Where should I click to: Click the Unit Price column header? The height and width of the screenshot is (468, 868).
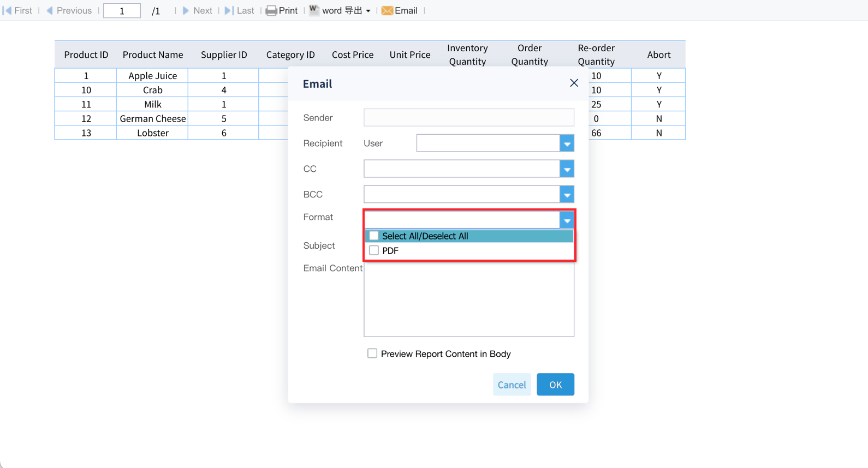pyautogui.click(x=410, y=55)
